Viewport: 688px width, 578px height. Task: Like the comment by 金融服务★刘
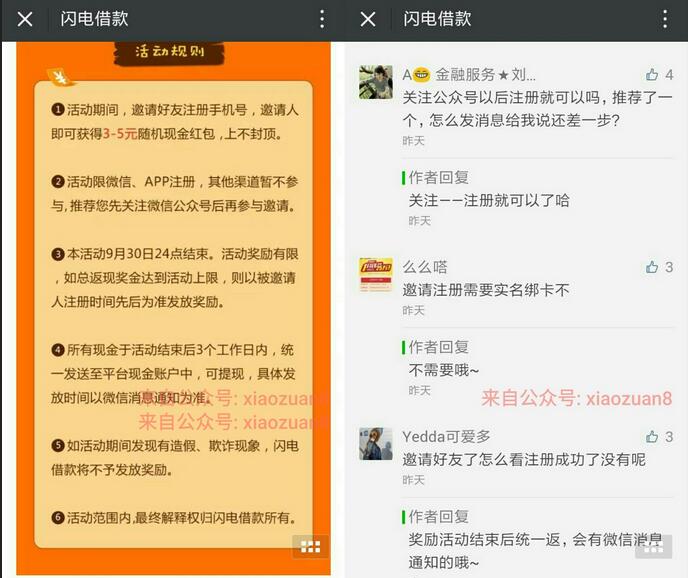point(652,75)
